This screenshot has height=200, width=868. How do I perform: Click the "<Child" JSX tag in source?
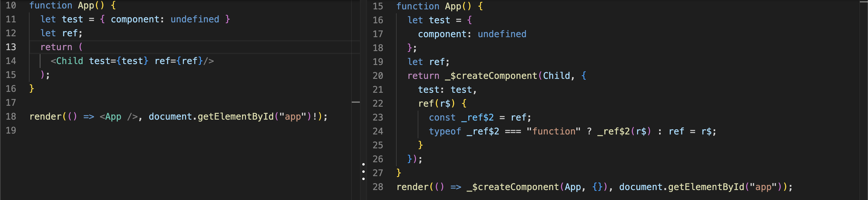click(x=67, y=61)
